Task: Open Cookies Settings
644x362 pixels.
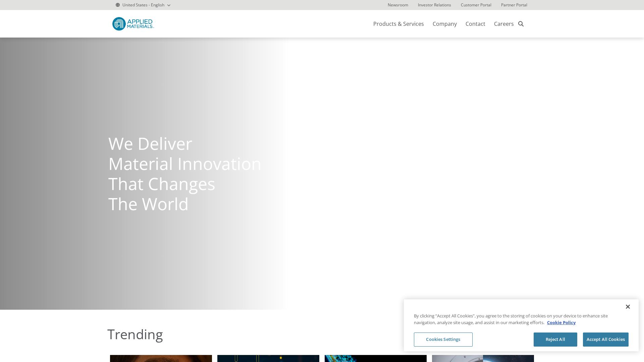Action: pyautogui.click(x=443, y=340)
